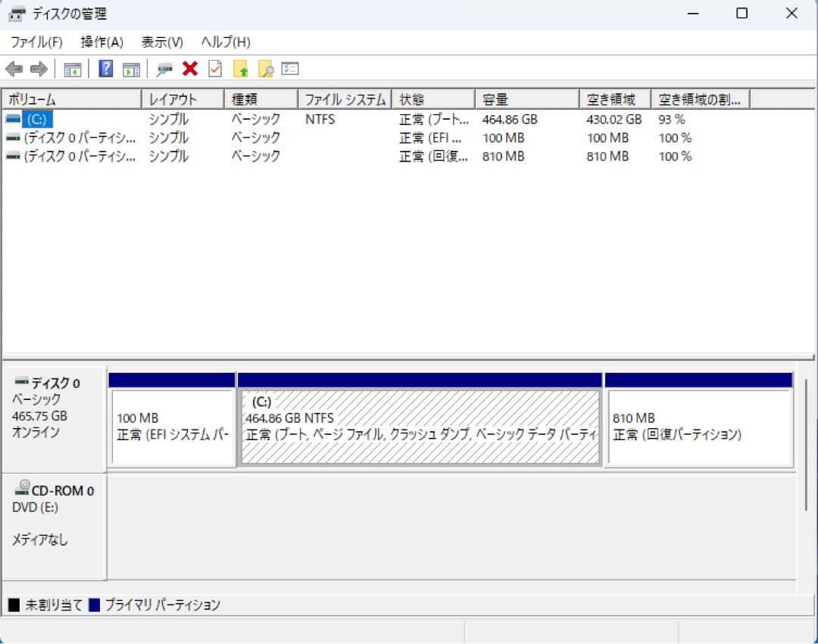Maximize the Disk Management window
The image size is (818, 644).
[x=742, y=14]
